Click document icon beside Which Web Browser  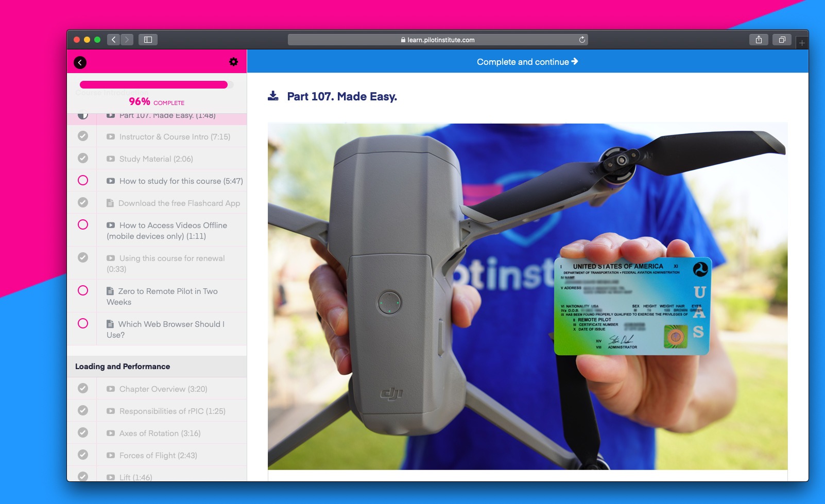(110, 323)
